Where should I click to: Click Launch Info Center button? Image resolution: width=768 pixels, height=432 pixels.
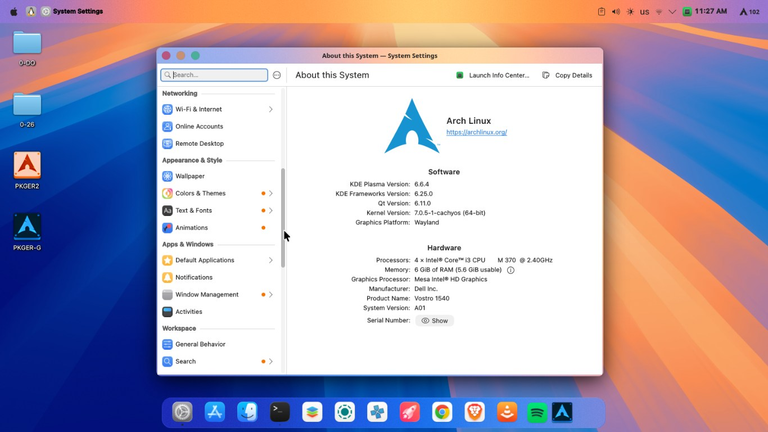click(x=493, y=75)
